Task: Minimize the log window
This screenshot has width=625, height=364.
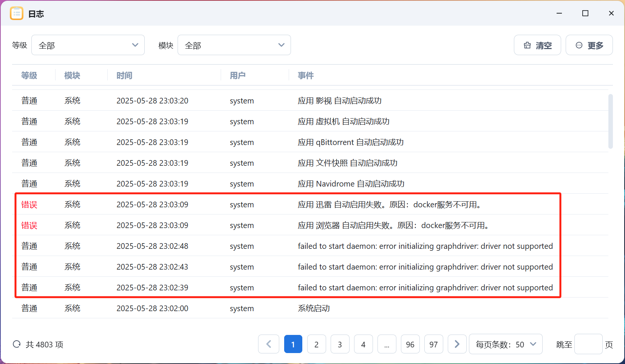Action: [559, 14]
